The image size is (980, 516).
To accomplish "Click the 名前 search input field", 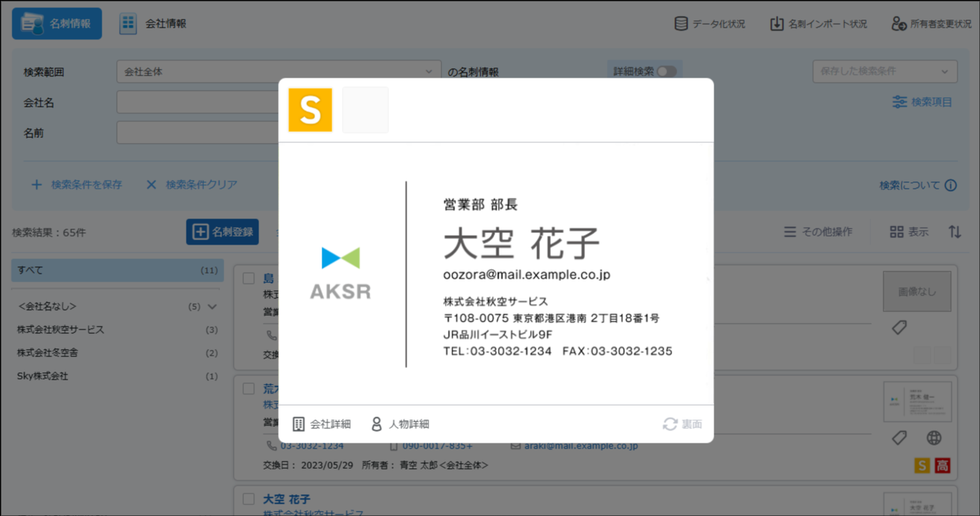I will 197,133.
